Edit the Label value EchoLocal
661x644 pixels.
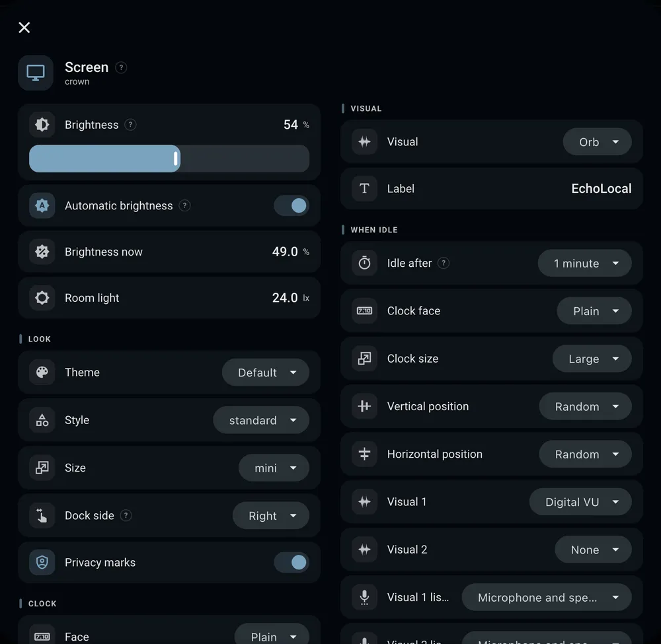tap(601, 189)
